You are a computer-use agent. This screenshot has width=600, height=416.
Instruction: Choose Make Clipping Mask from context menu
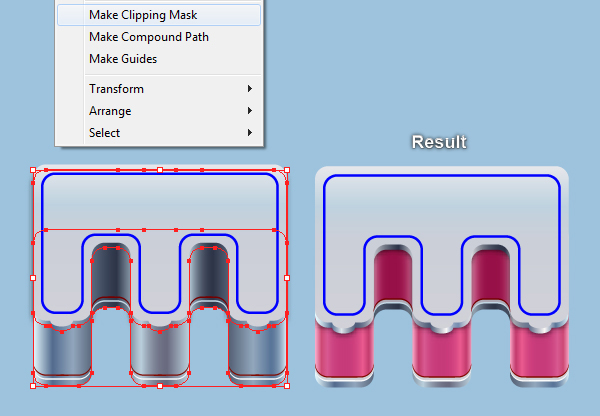(x=159, y=15)
